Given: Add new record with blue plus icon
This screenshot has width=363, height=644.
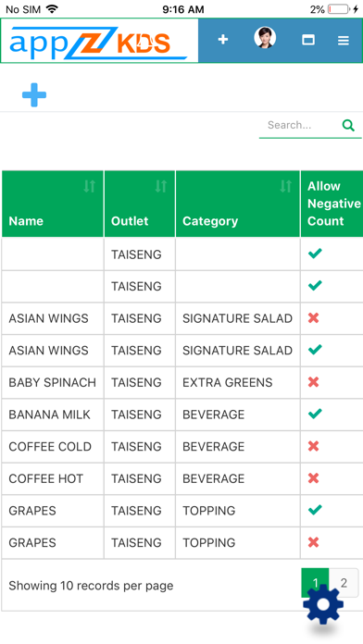Looking at the screenshot, I should point(34,95).
